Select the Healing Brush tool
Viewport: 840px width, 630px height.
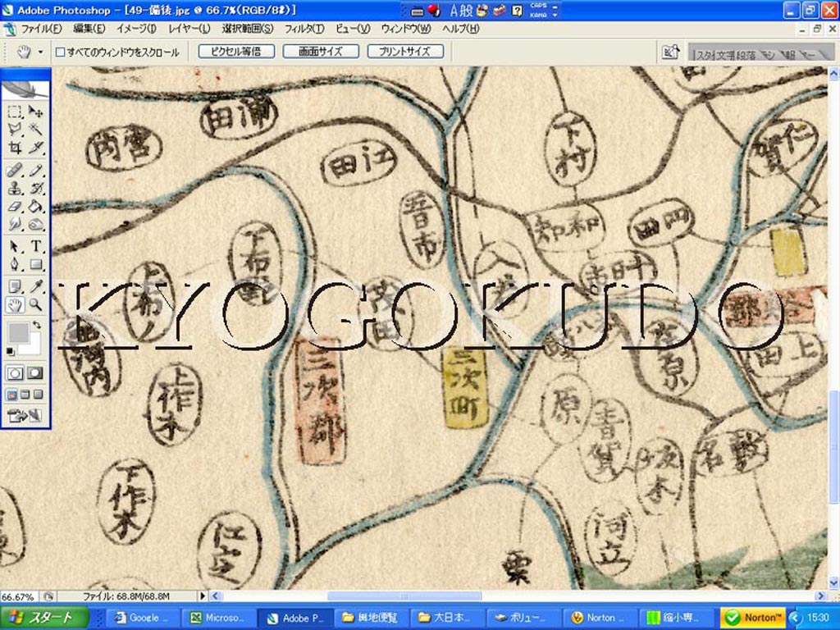click(x=15, y=171)
